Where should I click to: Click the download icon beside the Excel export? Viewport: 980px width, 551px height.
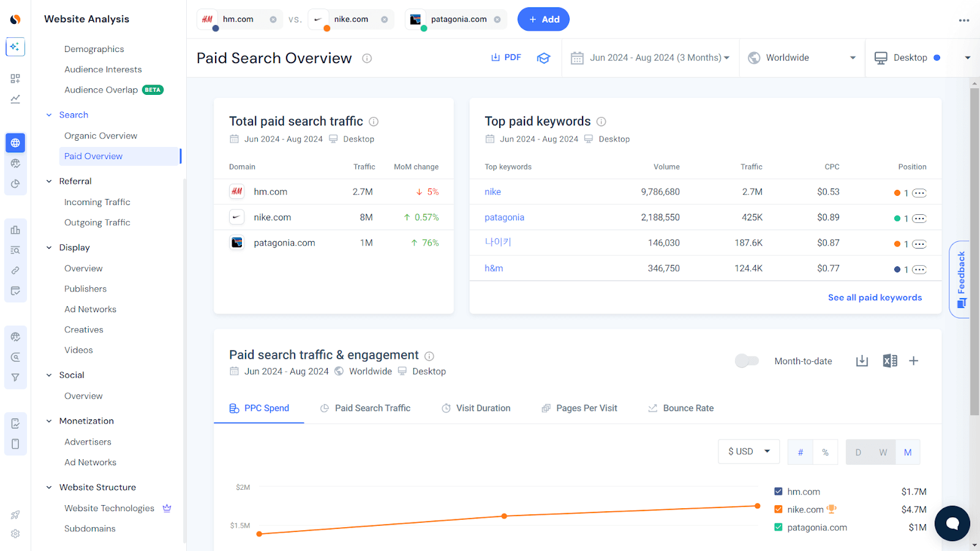862,361
